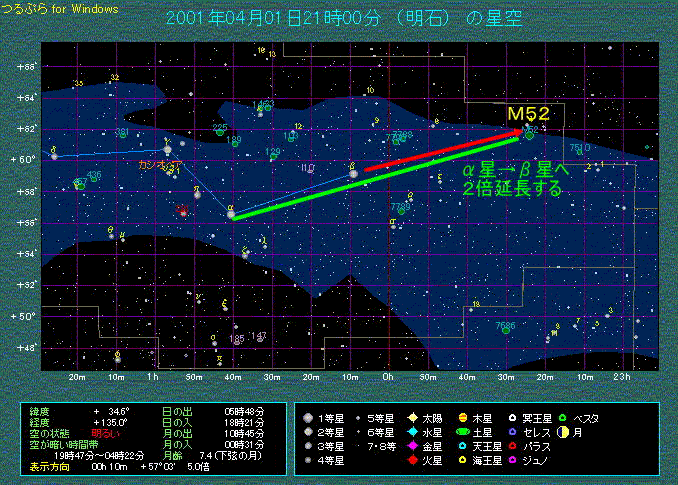Click the 水星 (Mercury) legend icon
Screen dimensions: 678x485
[x=414, y=431]
